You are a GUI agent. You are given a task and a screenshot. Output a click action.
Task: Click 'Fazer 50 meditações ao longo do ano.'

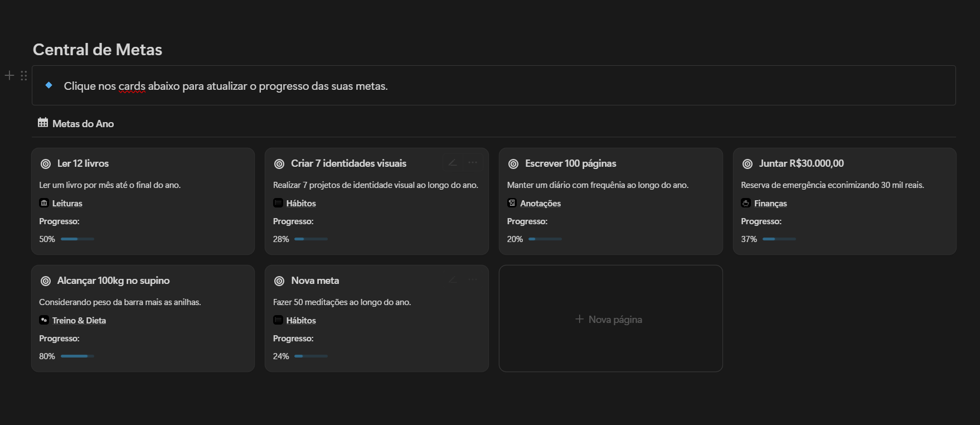pyautogui.click(x=342, y=302)
